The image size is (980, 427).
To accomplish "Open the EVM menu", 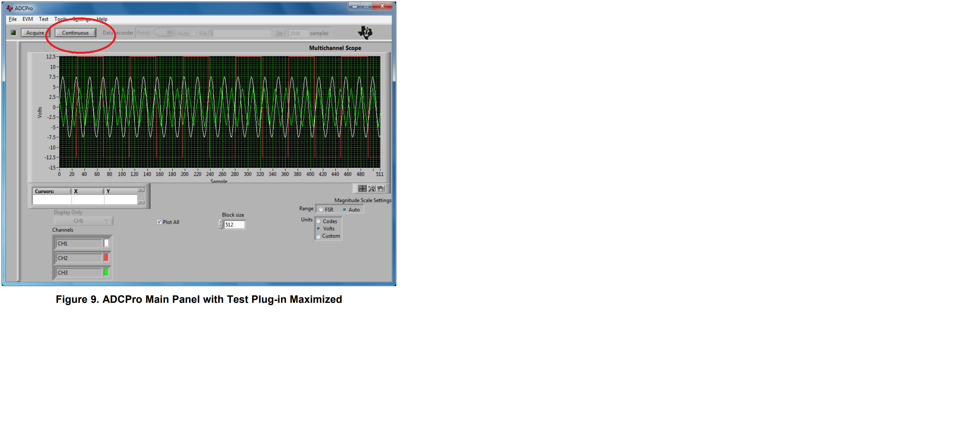I will [28, 19].
